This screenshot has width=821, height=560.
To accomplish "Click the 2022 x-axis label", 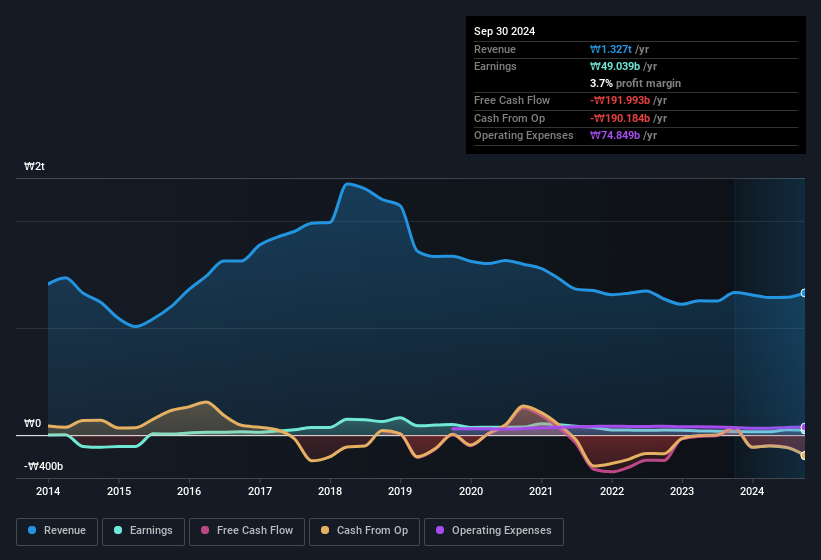I will tap(612, 491).
